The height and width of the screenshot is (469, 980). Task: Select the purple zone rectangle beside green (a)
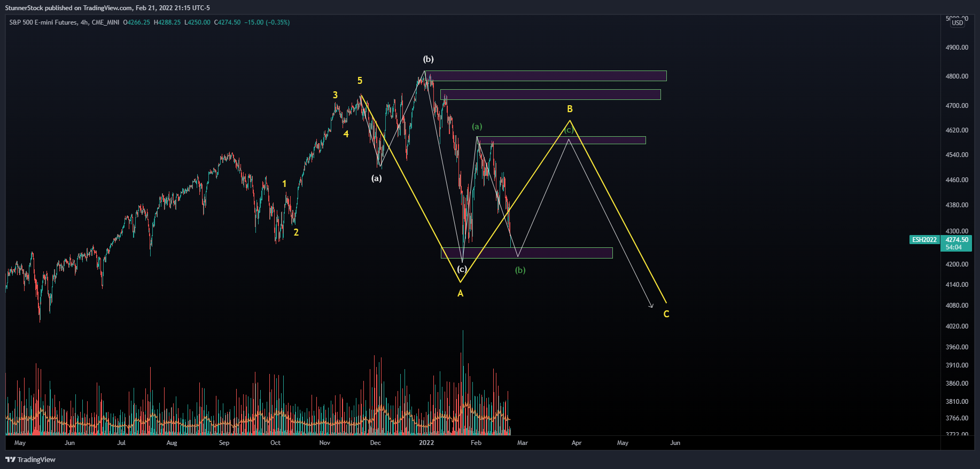point(562,140)
